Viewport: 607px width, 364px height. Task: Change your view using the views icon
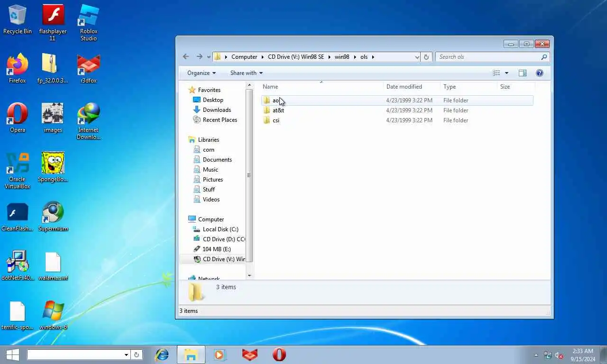pos(496,73)
